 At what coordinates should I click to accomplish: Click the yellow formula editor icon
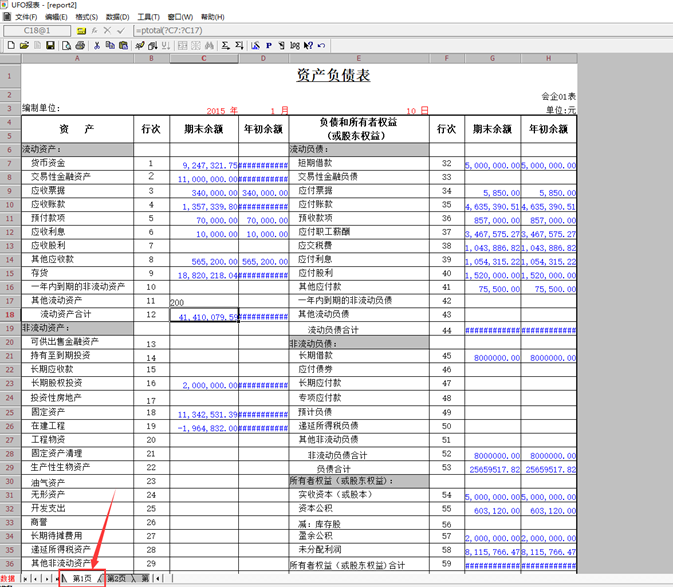pos(81,31)
